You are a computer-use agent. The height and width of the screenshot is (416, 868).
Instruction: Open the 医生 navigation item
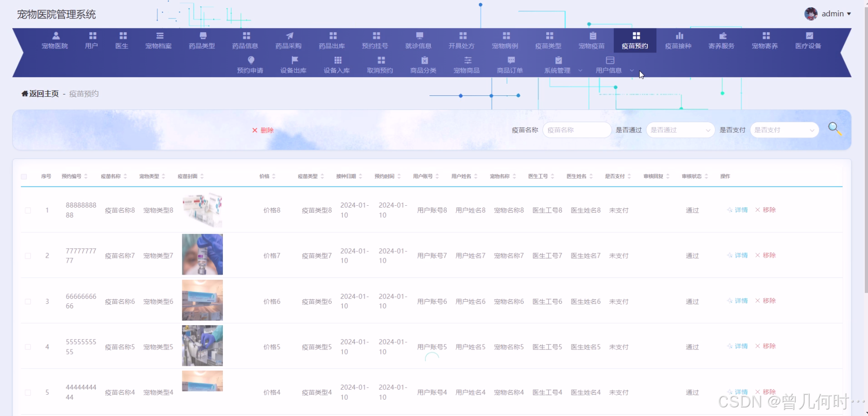(x=122, y=40)
